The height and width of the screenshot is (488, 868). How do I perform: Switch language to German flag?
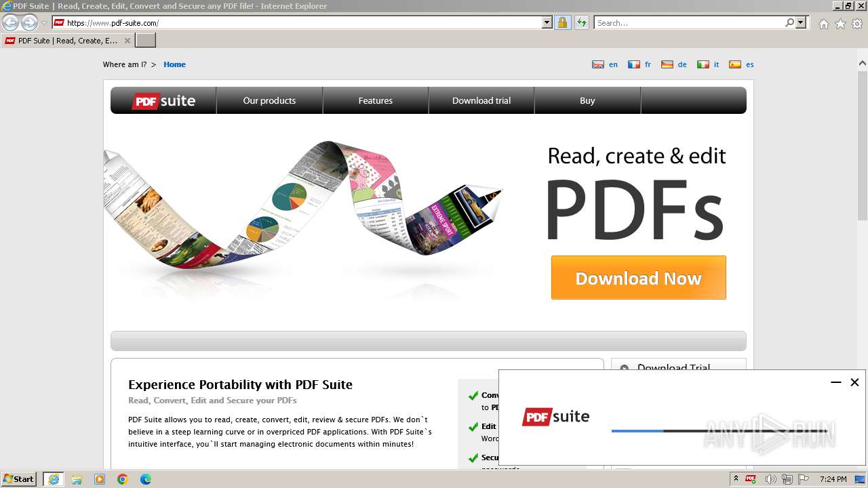(x=667, y=64)
